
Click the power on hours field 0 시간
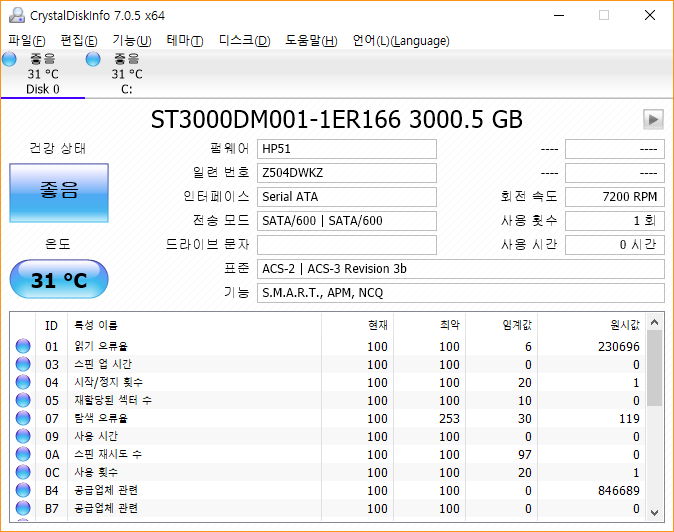click(x=615, y=245)
